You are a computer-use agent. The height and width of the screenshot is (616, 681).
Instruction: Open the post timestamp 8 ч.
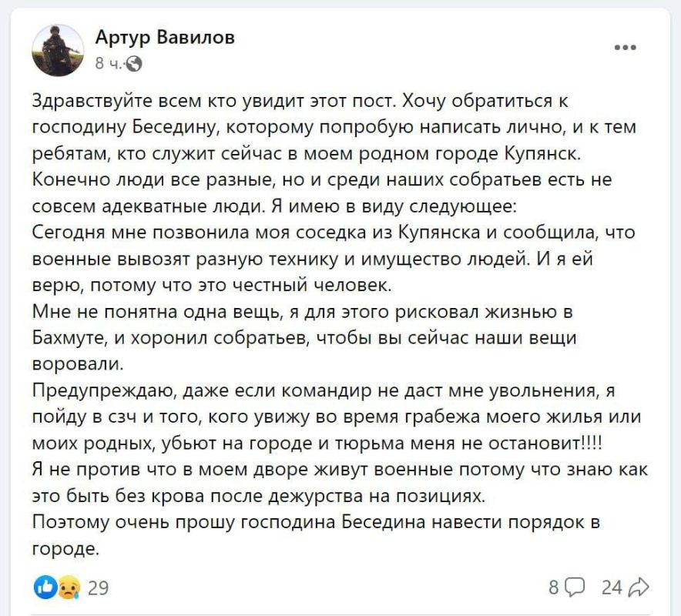click(x=109, y=64)
